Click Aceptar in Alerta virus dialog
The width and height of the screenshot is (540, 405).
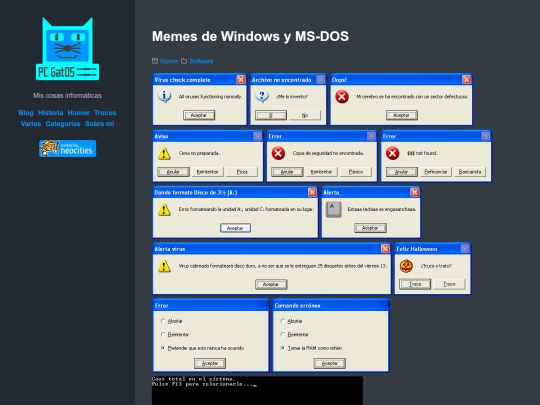click(x=271, y=284)
